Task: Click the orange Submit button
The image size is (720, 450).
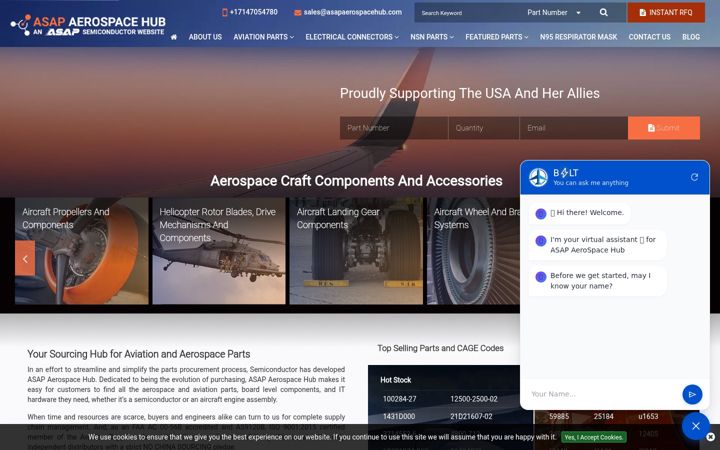Action: [x=664, y=128]
